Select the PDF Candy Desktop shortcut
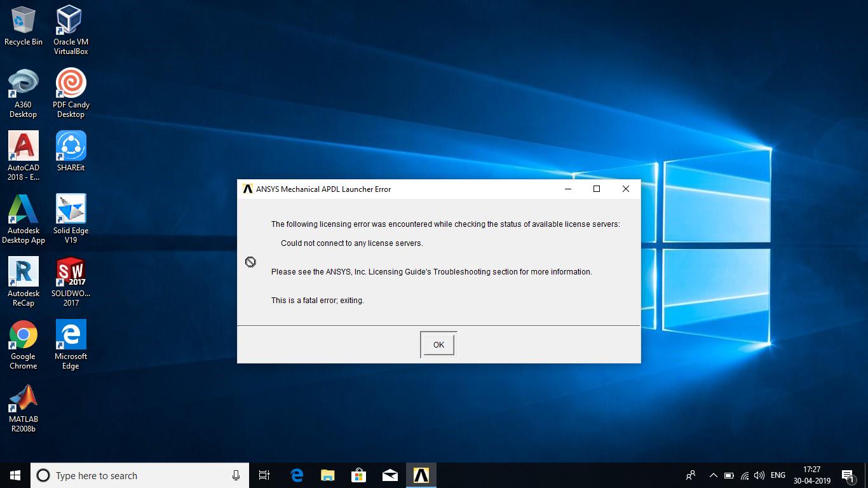Screen dimensions: 868x488 (71, 93)
